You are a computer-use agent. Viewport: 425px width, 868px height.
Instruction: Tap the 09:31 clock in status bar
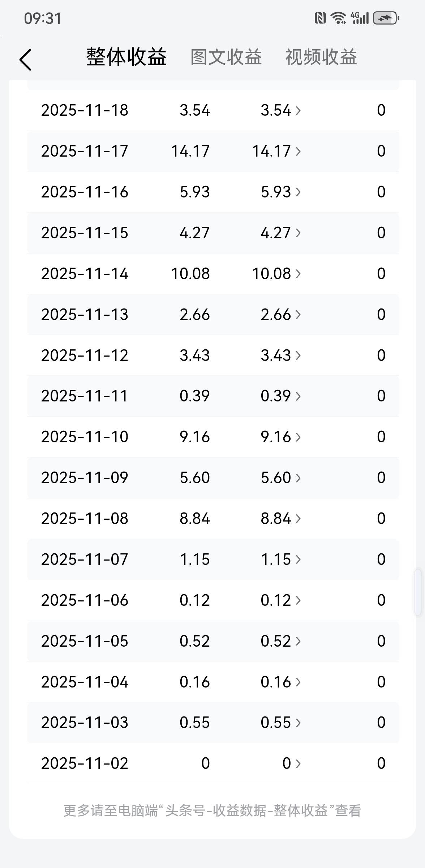[x=43, y=18]
